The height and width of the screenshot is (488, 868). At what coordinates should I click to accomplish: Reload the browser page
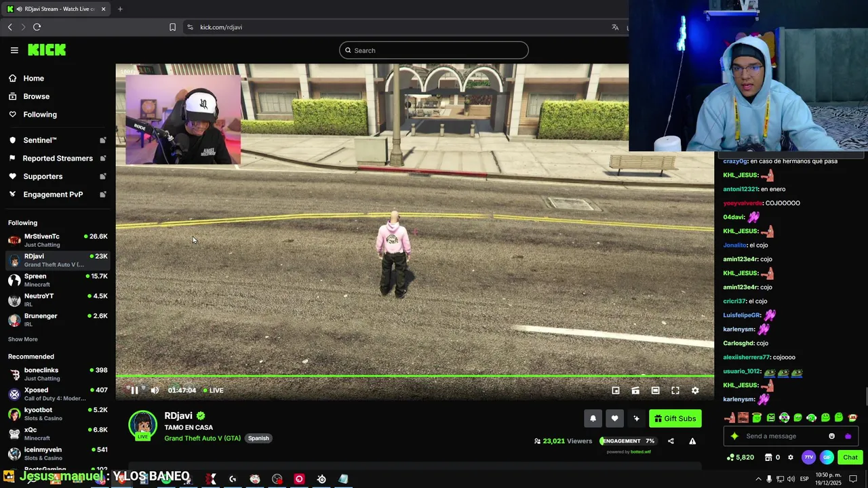37,27
